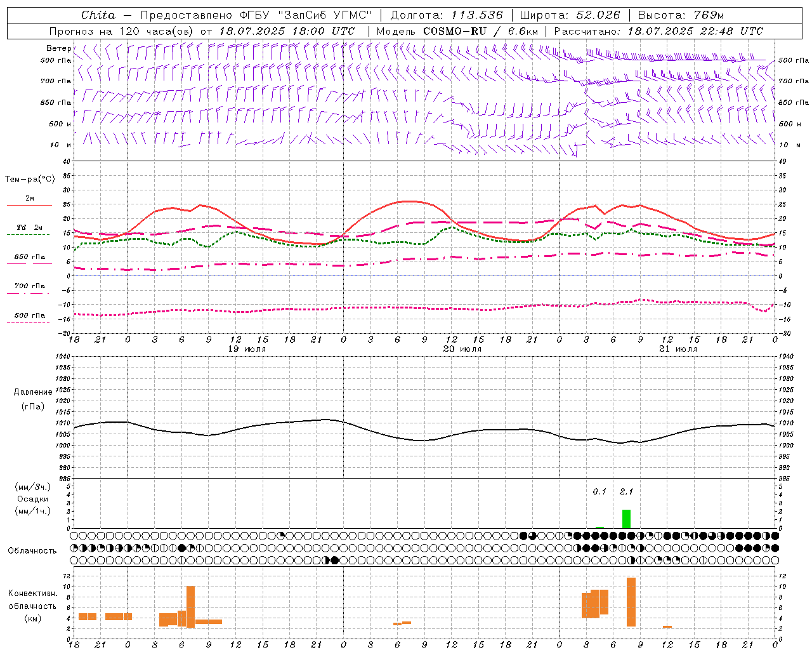Select '850 гПа' entry in temperature legend
This screenshot has height=650, width=812.
click(29, 257)
